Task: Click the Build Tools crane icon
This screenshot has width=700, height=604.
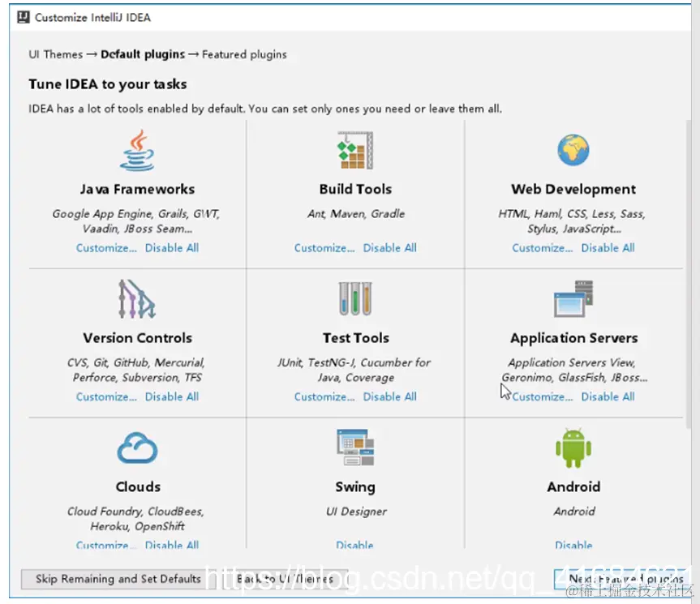Action: tap(355, 150)
